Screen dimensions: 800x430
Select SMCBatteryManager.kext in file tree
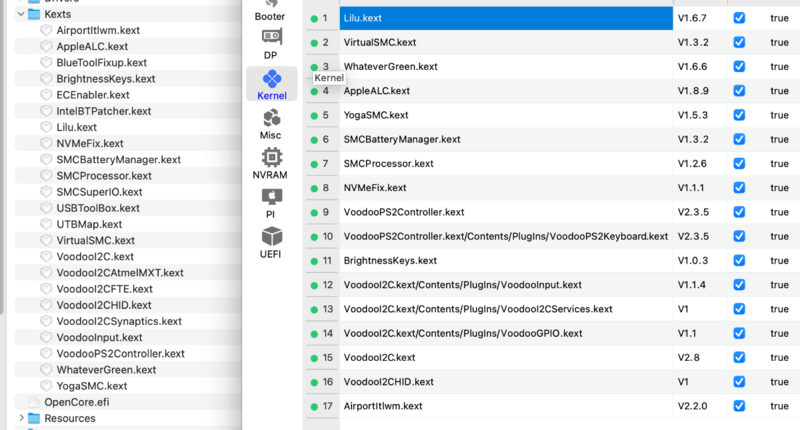118,160
